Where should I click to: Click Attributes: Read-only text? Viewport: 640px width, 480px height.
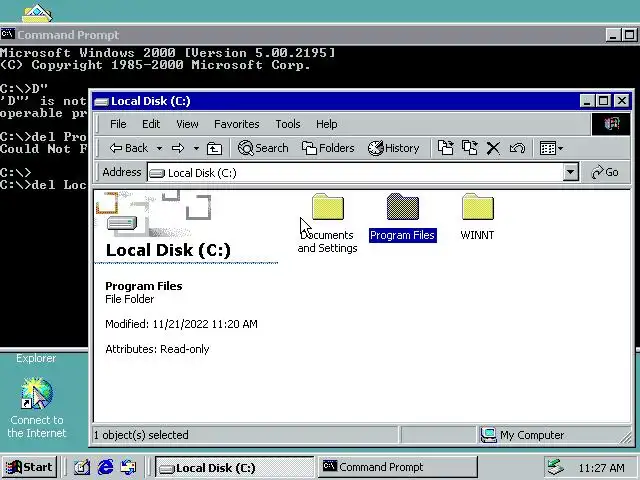(x=157, y=349)
